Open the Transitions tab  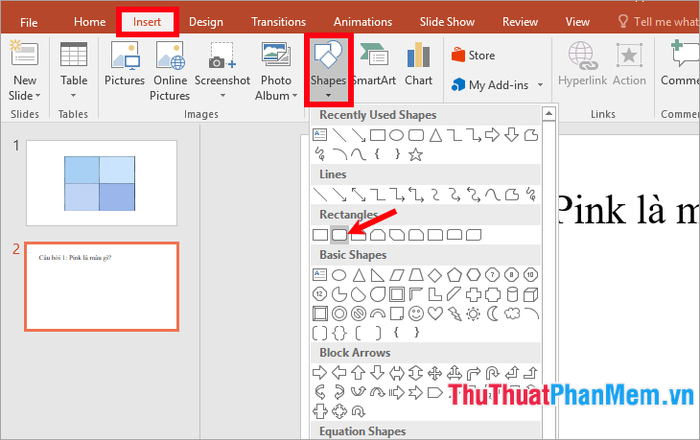[278, 21]
